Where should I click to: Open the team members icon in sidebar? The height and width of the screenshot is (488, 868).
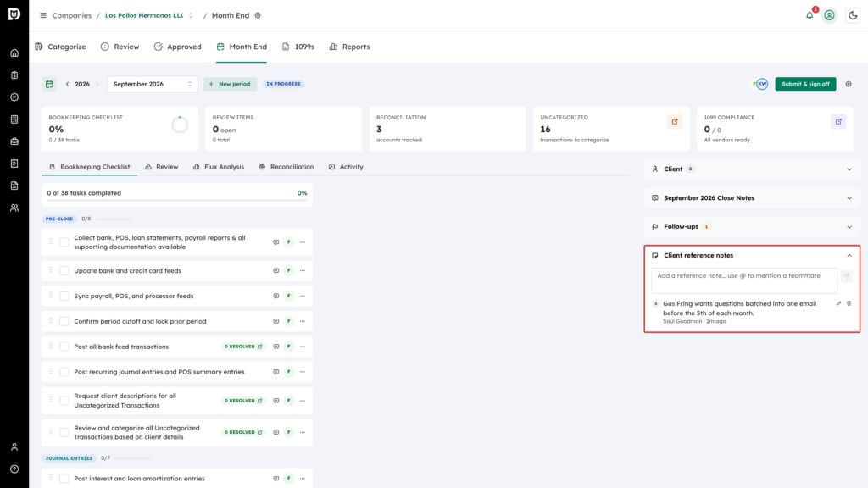tap(14, 208)
